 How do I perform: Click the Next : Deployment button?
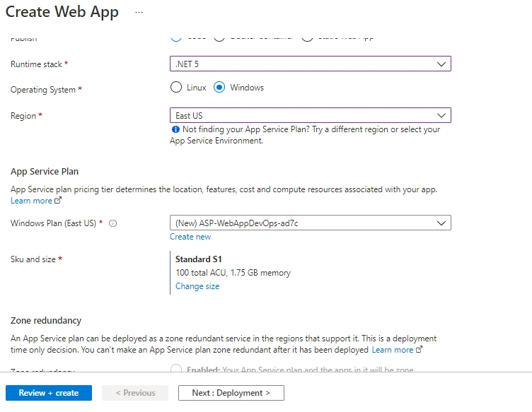(231, 393)
